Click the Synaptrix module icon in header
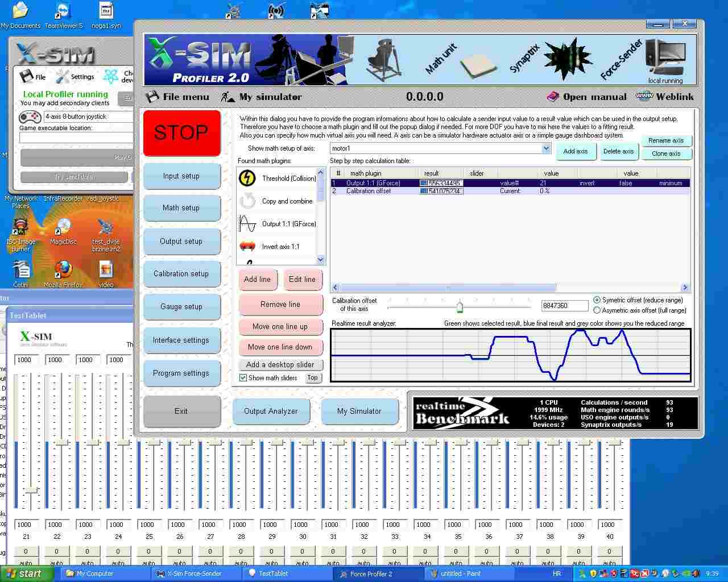 (x=567, y=59)
